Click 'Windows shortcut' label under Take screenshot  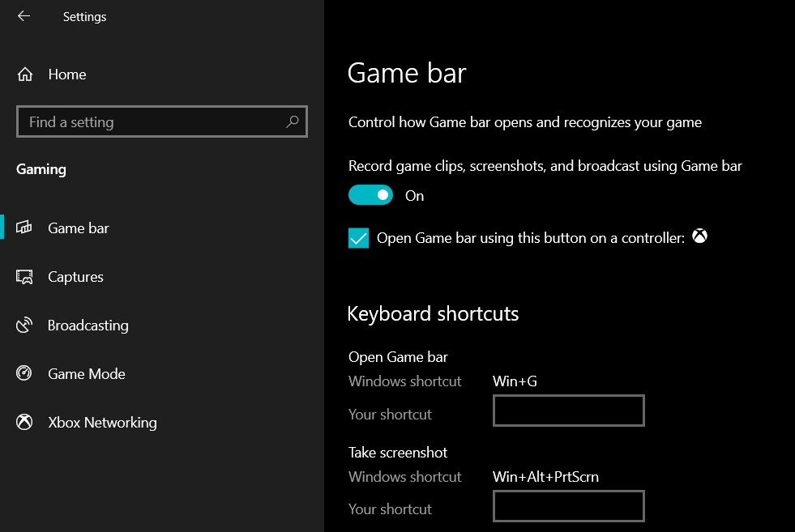pyautogui.click(x=404, y=477)
